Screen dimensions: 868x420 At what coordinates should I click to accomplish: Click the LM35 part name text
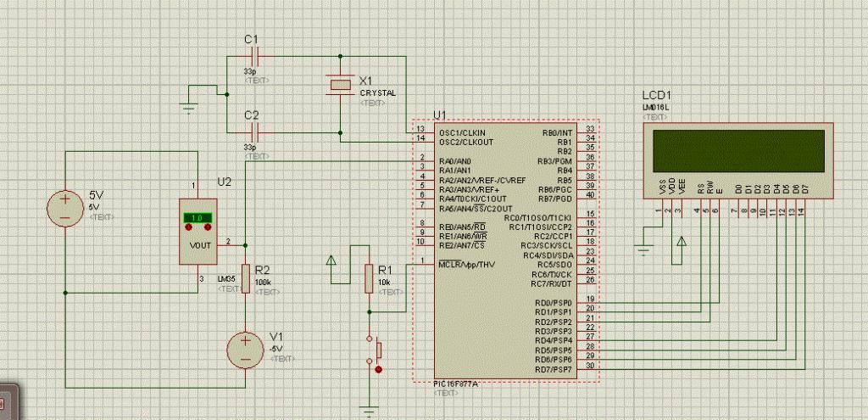226,280
